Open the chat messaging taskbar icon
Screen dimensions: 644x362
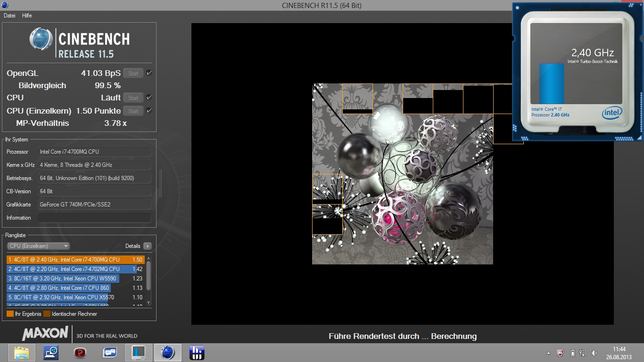click(109, 353)
